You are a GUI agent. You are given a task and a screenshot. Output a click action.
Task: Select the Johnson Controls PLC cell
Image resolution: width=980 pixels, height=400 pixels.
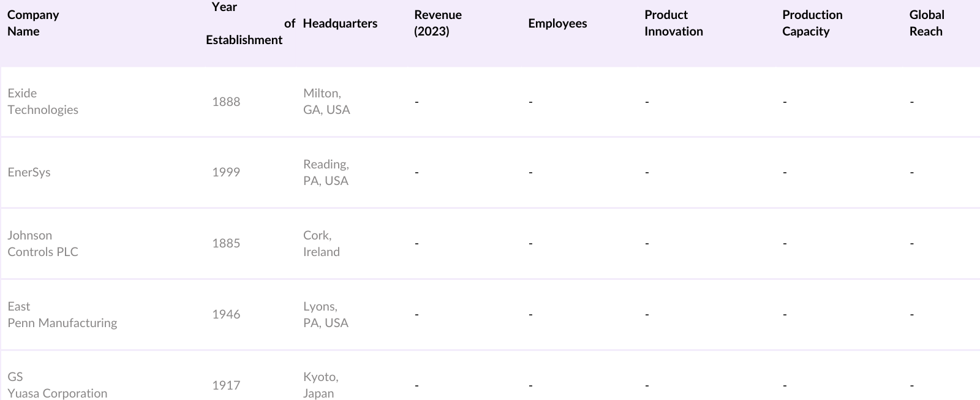pos(43,244)
